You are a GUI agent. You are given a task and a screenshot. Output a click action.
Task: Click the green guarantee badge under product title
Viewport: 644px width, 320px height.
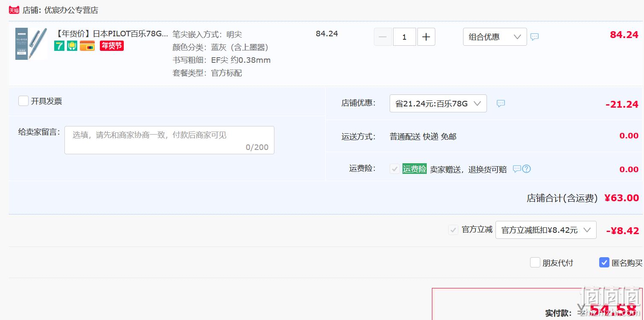click(x=72, y=46)
